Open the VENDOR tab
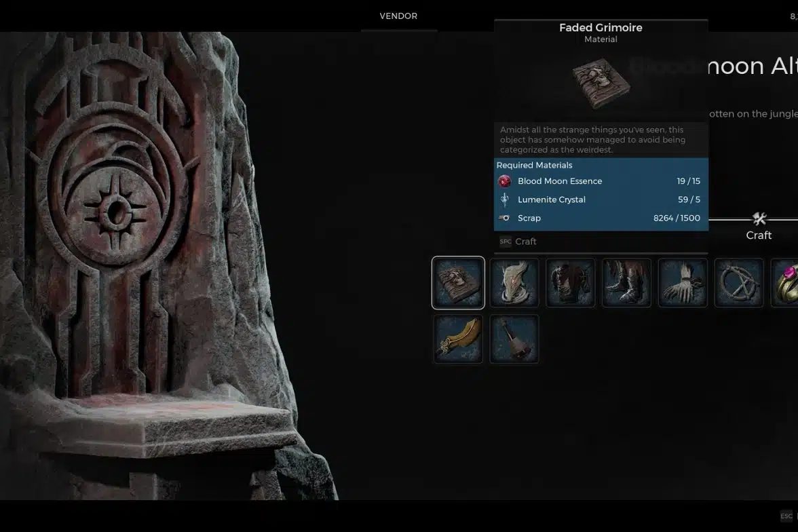Screen dimensions: 798x532 coord(398,16)
